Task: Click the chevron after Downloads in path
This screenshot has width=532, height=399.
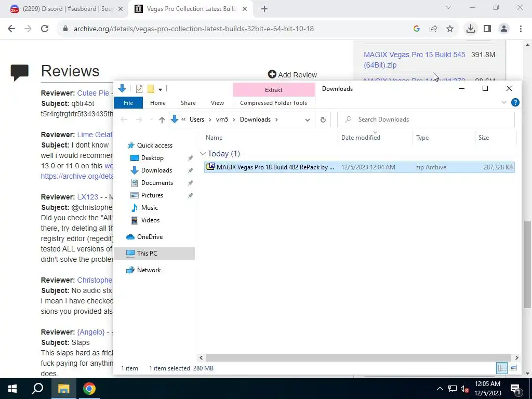Action: tap(276, 120)
